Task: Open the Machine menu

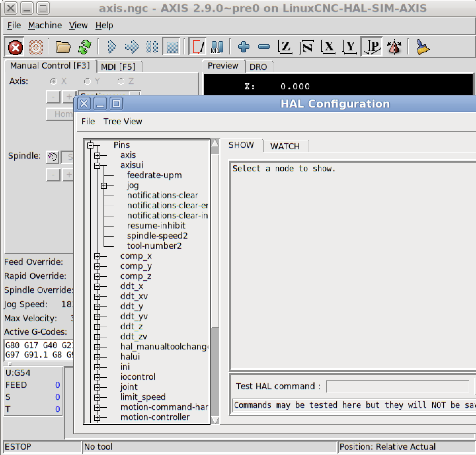Action: tap(45, 26)
